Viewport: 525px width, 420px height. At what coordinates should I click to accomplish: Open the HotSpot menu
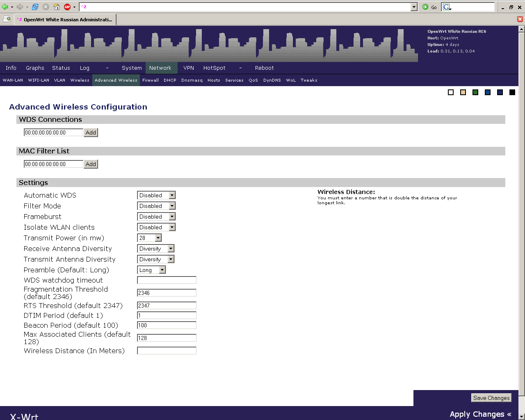(215, 68)
